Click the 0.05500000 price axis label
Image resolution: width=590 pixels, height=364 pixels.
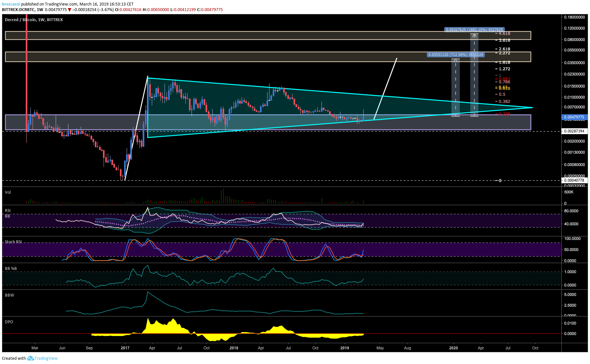coord(574,50)
